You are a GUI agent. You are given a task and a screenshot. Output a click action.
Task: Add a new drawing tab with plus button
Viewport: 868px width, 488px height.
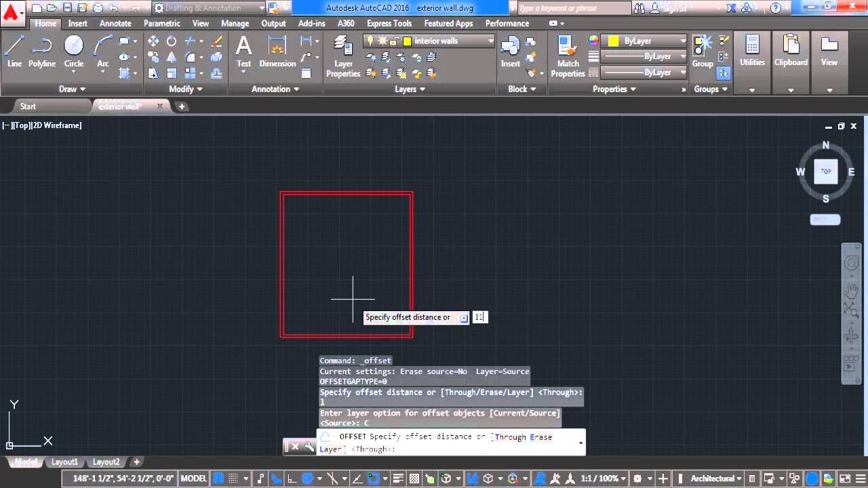click(181, 106)
